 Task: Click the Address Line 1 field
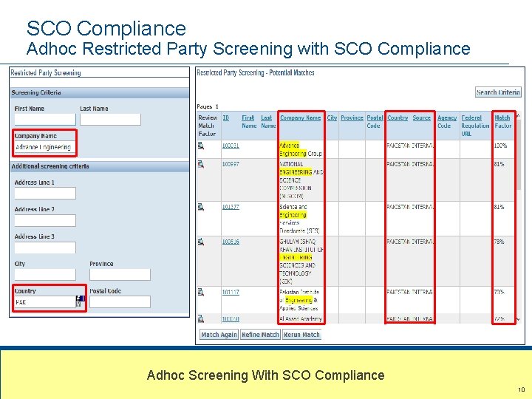(45, 193)
